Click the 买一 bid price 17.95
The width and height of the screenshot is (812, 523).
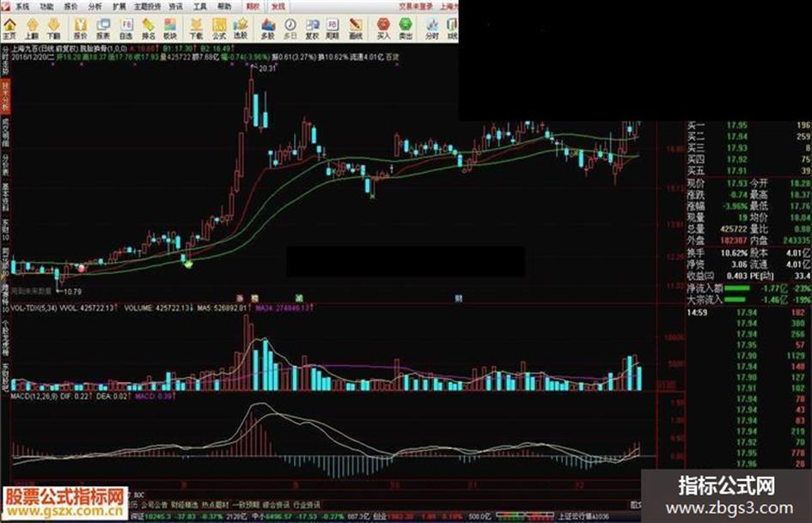[737, 125]
